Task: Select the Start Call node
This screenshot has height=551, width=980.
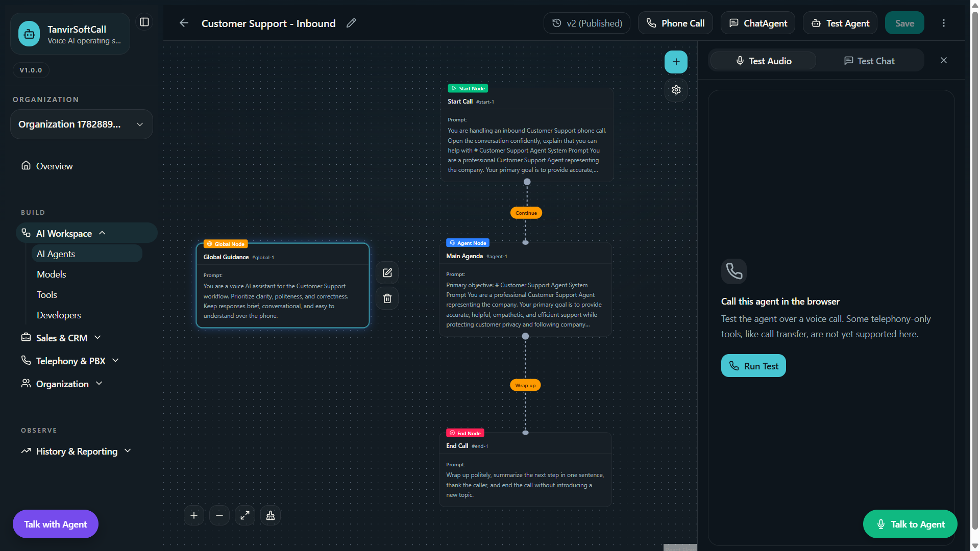Action: (527, 135)
